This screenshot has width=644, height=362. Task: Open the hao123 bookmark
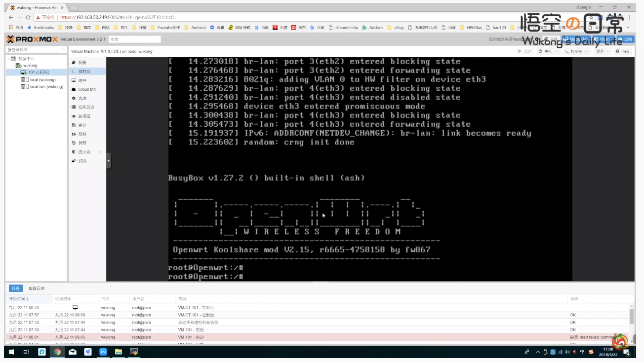497,28
